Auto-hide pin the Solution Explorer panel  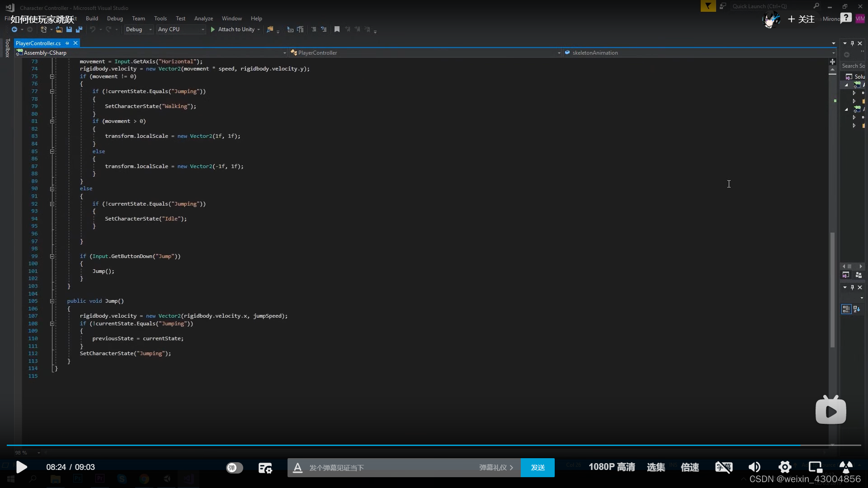[852, 43]
